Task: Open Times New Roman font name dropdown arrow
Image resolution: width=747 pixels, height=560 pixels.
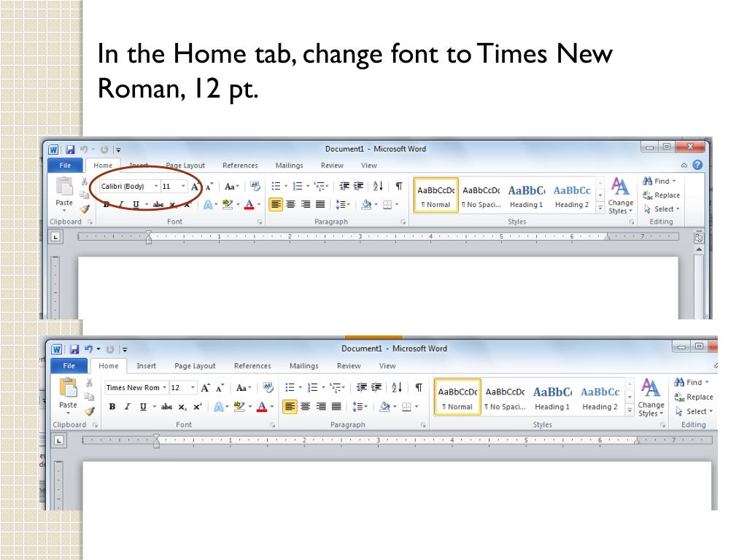Action: [x=164, y=388]
